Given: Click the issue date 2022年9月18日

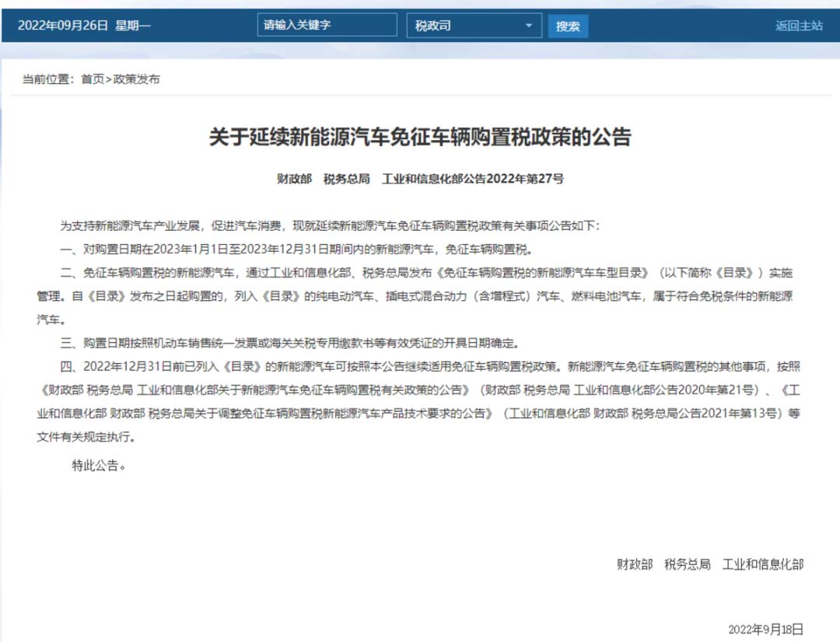Looking at the screenshot, I should (765, 629).
